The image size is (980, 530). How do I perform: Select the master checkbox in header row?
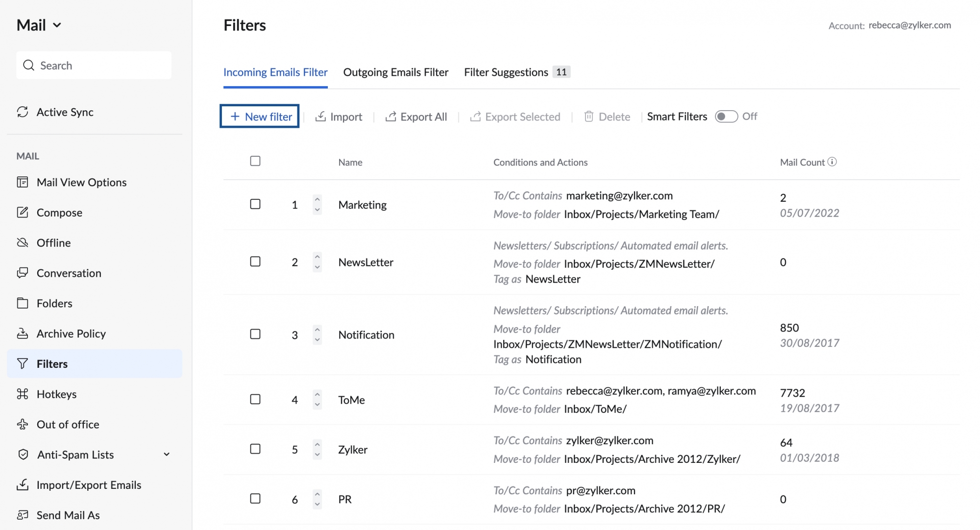(255, 161)
